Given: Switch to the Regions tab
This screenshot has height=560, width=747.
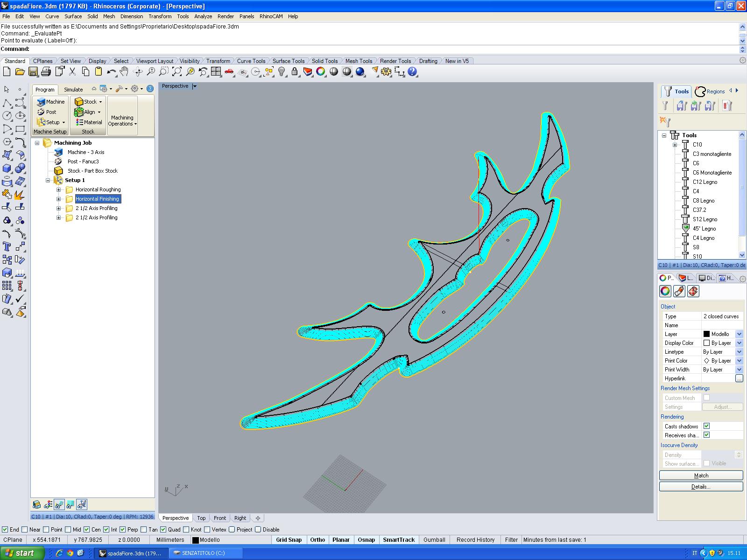Looking at the screenshot, I should [710, 91].
